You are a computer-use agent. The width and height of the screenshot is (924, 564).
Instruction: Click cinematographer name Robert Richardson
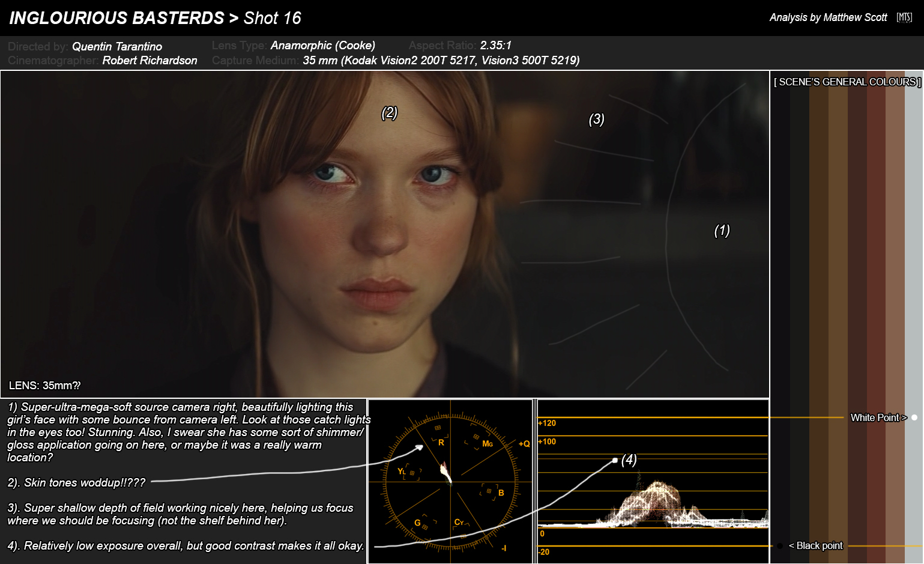pos(149,60)
